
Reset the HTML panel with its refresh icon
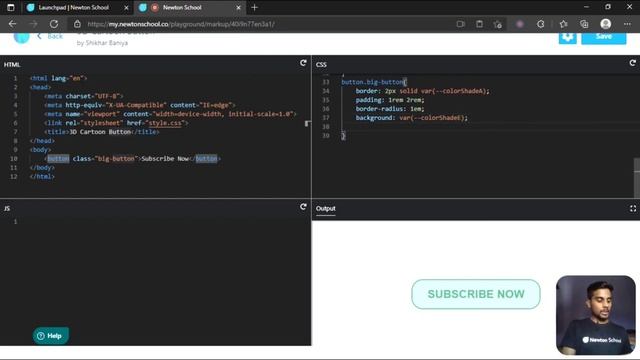coord(303,63)
